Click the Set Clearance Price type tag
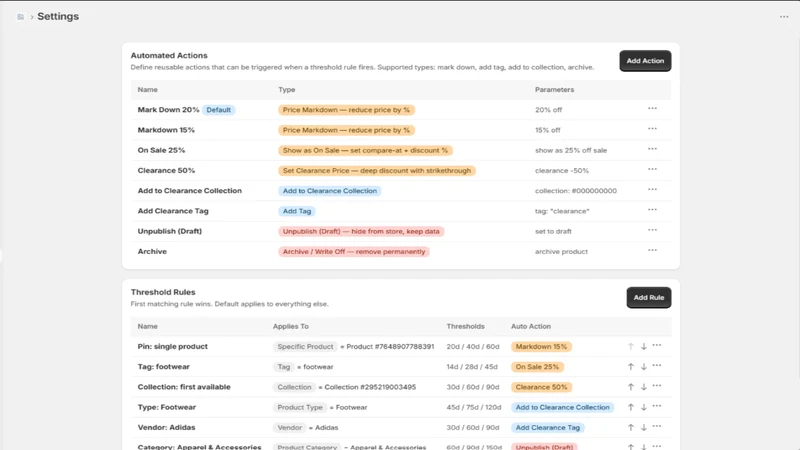This screenshot has height=450, width=800. tap(377, 170)
